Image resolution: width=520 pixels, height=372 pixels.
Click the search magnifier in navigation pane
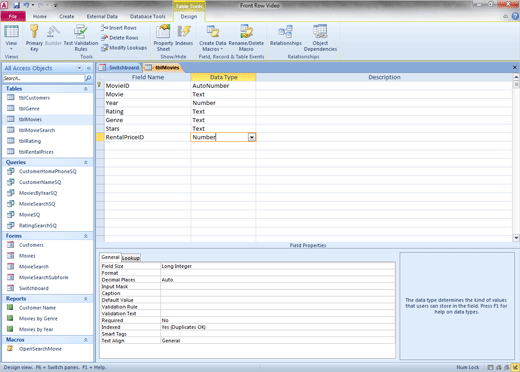point(88,78)
